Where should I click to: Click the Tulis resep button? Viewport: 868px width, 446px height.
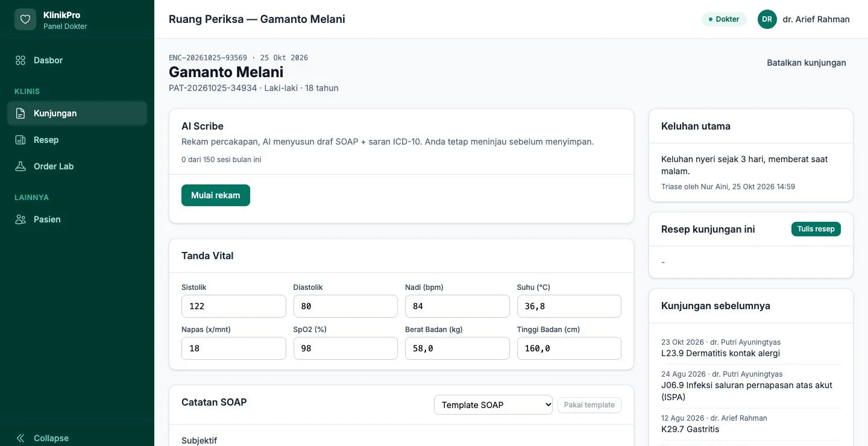coord(816,229)
